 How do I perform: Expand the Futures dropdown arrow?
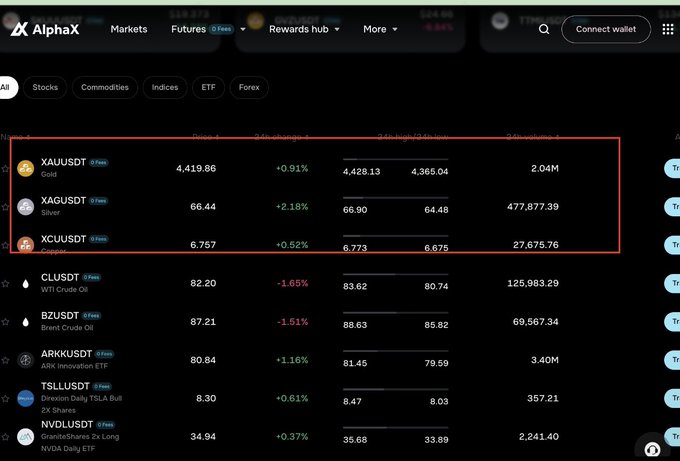click(243, 29)
